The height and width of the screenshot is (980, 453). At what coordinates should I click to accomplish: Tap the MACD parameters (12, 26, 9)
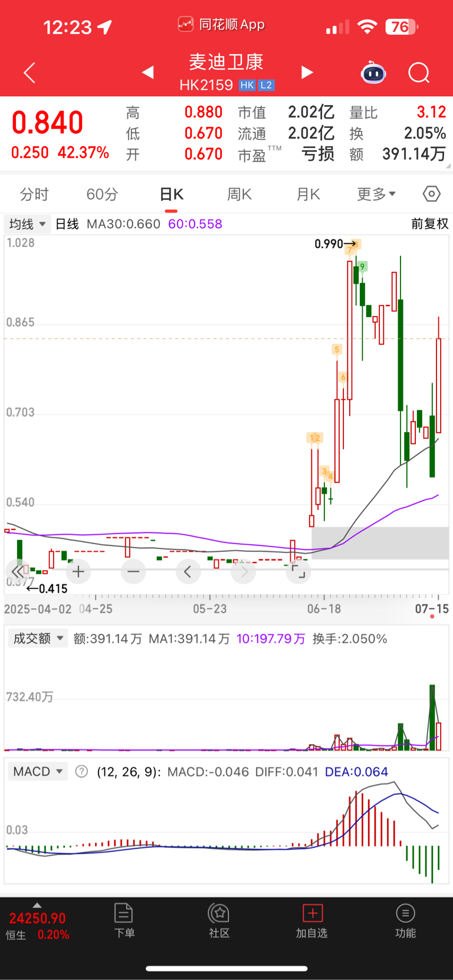pos(129,772)
